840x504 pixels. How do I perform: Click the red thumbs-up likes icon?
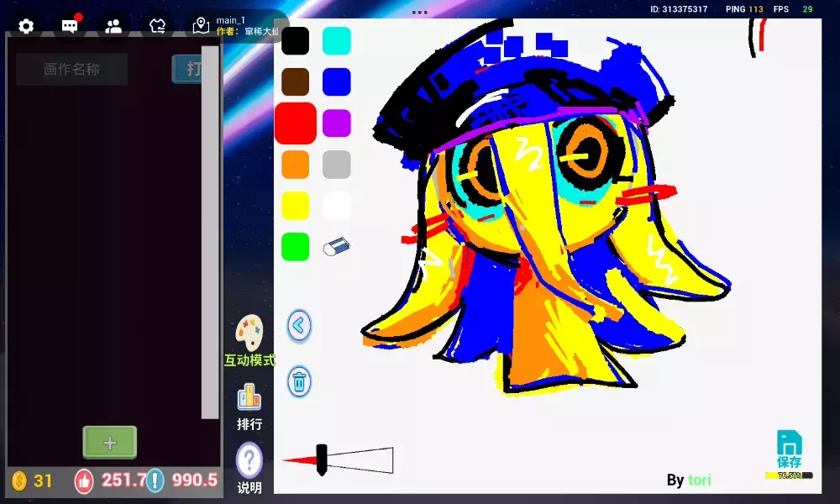pyautogui.click(x=84, y=480)
